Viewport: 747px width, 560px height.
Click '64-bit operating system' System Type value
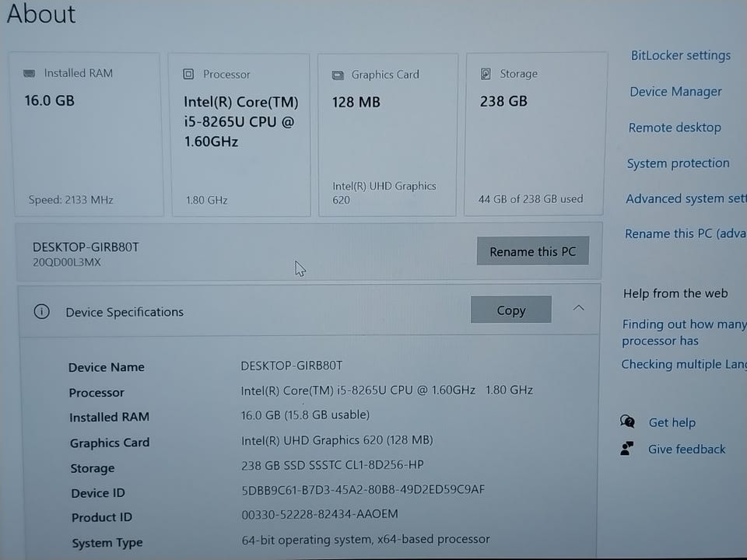click(366, 540)
